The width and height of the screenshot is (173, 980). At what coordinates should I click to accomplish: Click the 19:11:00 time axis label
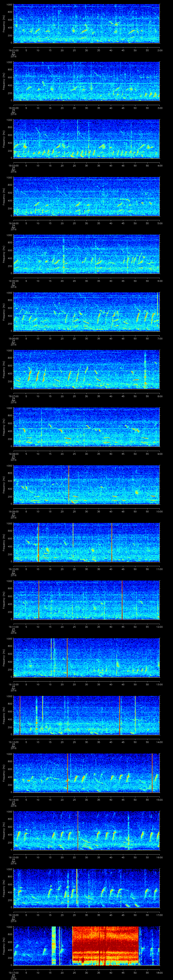point(13,627)
